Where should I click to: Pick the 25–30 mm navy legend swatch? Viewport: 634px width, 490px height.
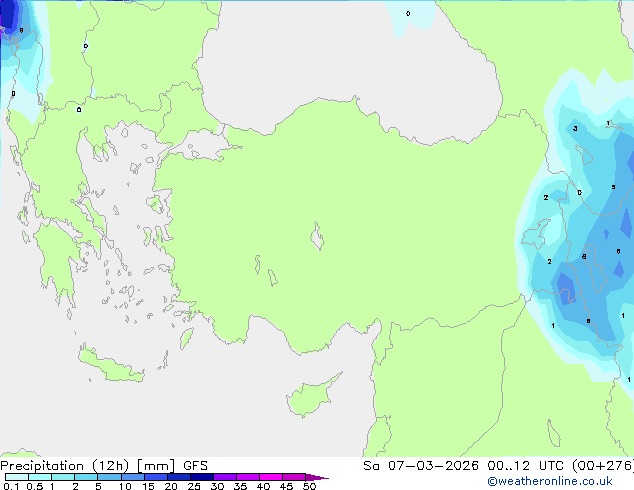click(202, 477)
